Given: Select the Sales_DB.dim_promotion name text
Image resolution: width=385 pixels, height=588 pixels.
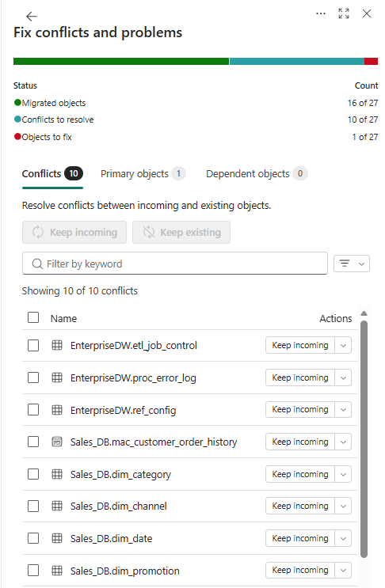Looking at the screenshot, I should 125,571.
